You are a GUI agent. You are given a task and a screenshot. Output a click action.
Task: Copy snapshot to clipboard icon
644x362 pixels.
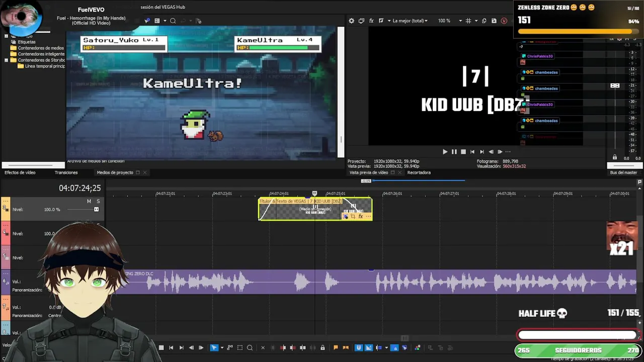[x=484, y=21]
